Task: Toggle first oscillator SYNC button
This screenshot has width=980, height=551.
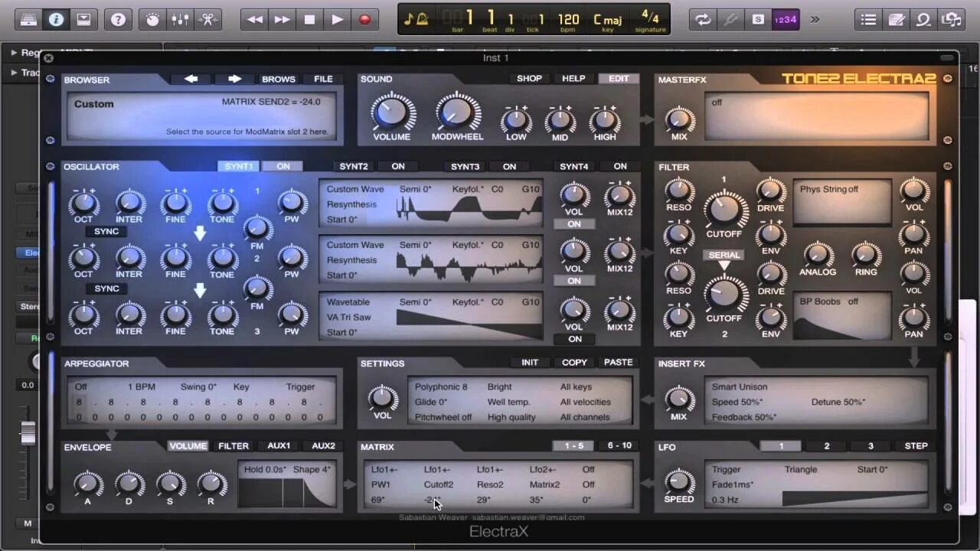Action: 106,231
